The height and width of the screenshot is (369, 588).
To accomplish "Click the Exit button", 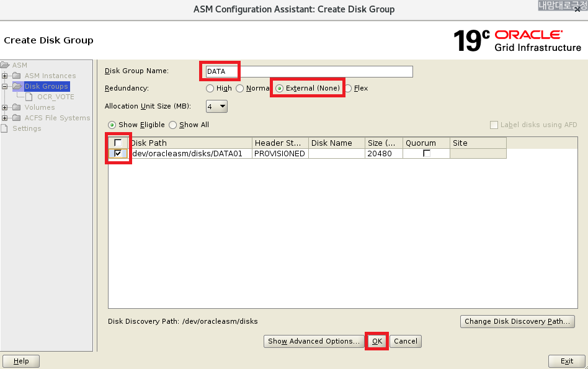I will click(567, 361).
